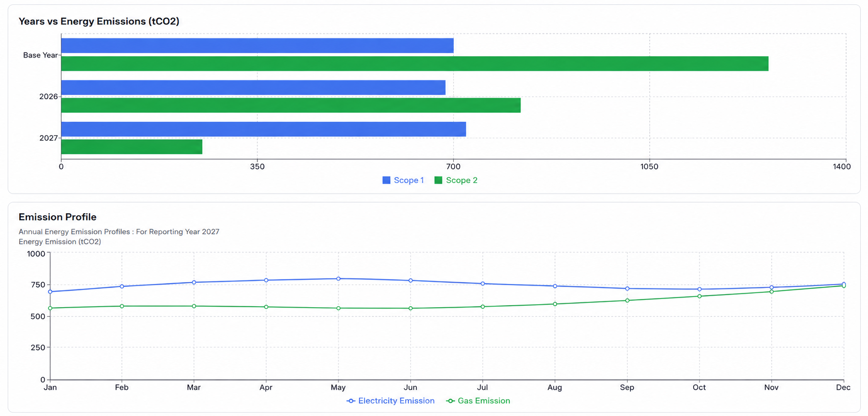This screenshot has width=868, height=416.
Task: Select the Electricity Emission point for Apr
Action: click(266, 280)
